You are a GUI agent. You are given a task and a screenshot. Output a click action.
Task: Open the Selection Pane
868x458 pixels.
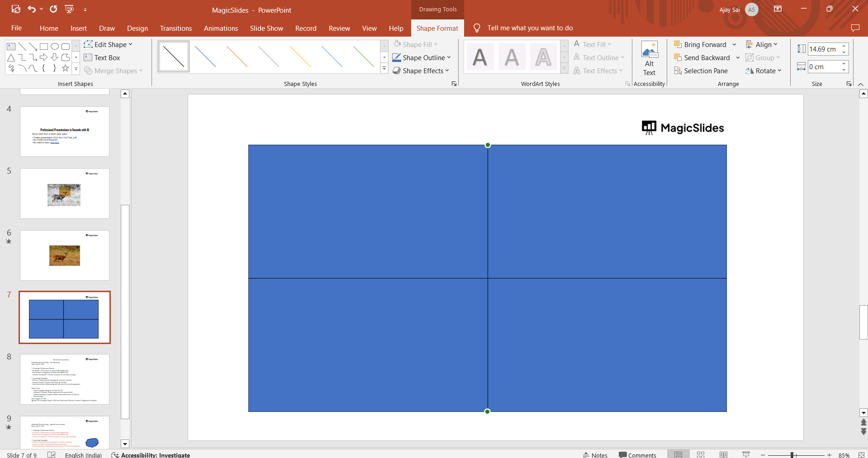(701, 71)
